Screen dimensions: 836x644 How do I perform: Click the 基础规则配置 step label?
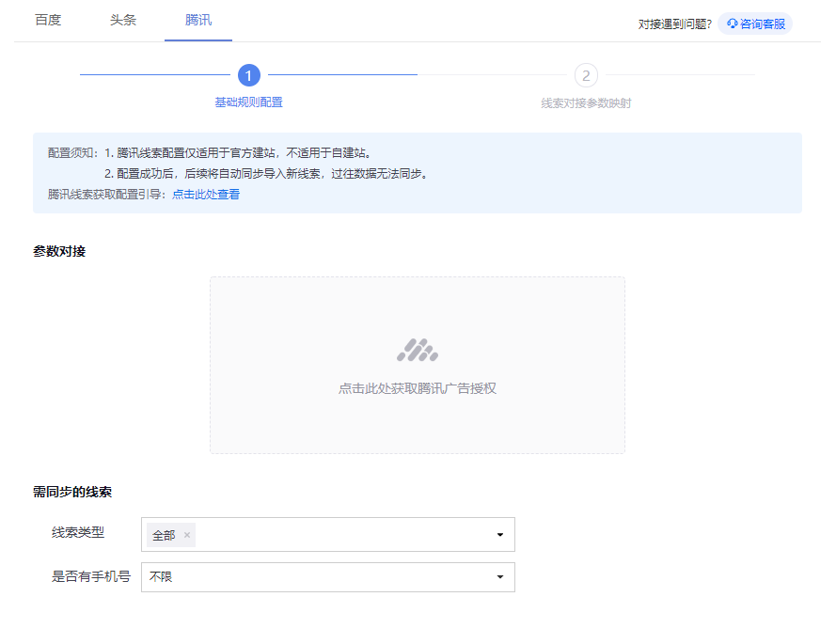tap(249, 102)
